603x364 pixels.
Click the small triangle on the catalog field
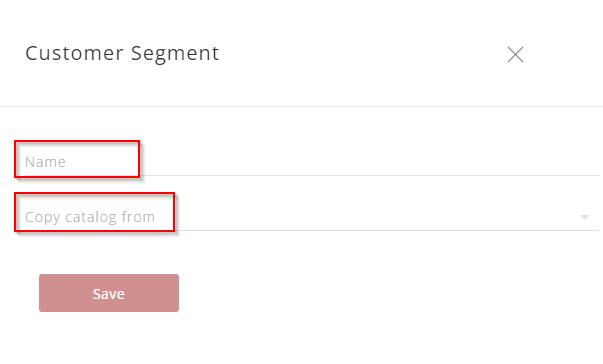585,218
